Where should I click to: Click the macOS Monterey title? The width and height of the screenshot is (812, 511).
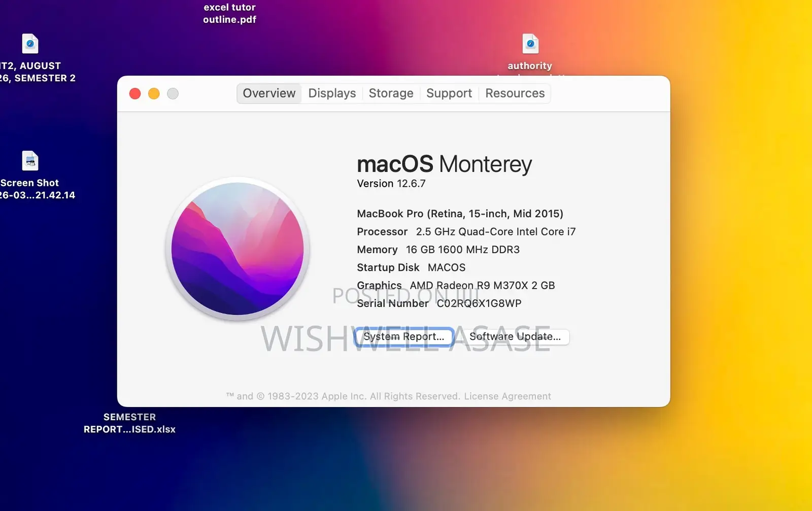(x=444, y=164)
